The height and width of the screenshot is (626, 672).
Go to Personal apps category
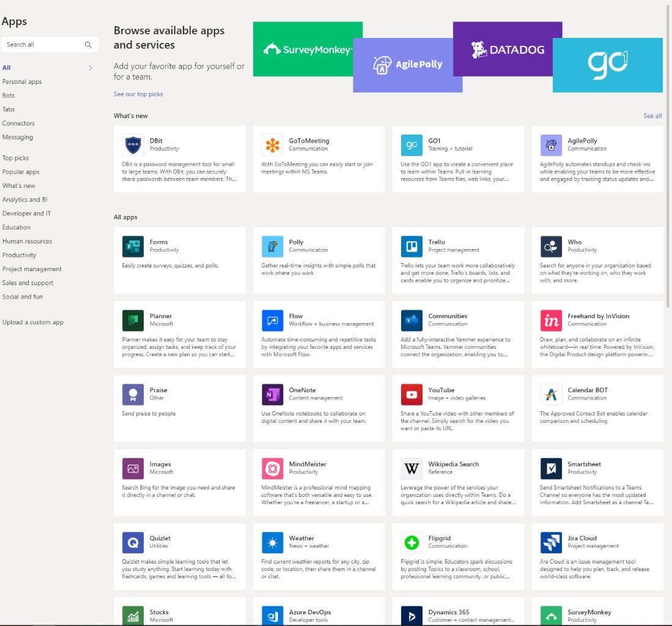22,81
